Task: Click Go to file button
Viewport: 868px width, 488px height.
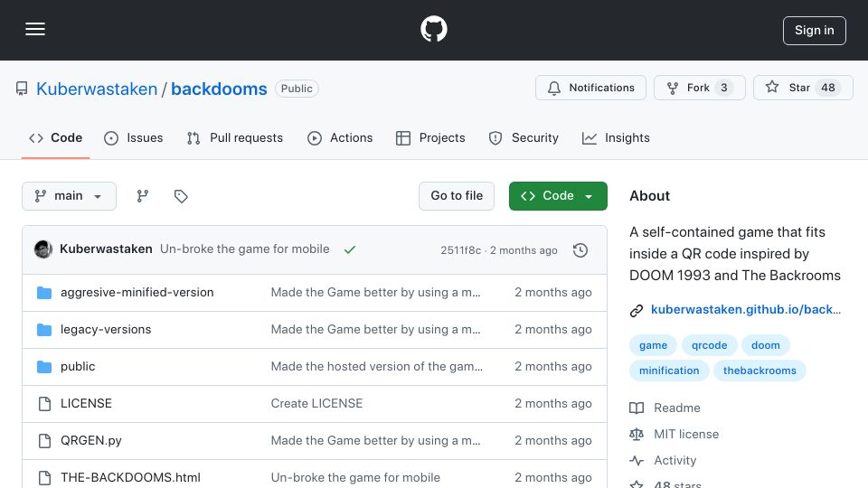Action: tap(457, 196)
